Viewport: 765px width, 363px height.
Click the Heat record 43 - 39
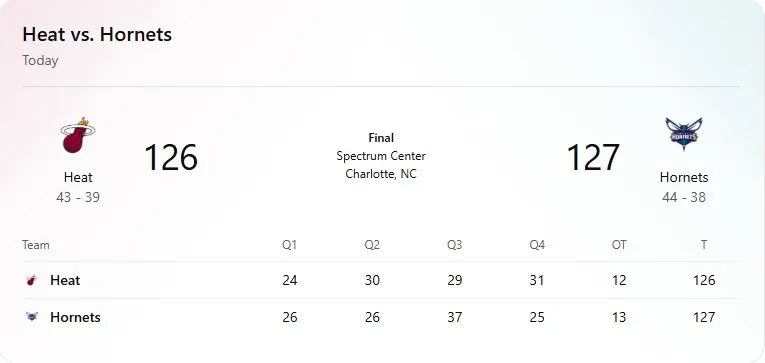(78, 198)
